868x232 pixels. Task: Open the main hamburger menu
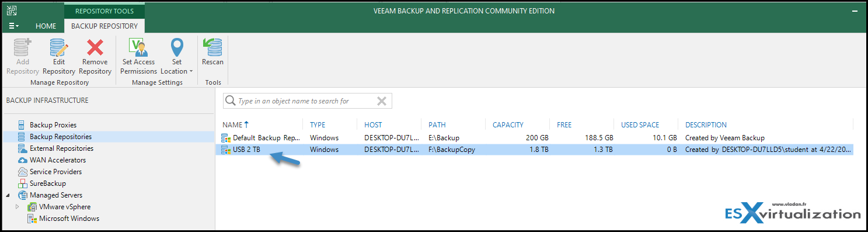tap(13, 26)
